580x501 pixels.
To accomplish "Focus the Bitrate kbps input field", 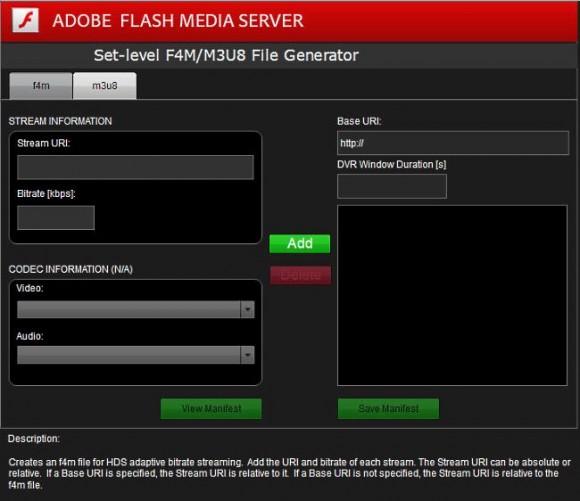I will [56, 218].
